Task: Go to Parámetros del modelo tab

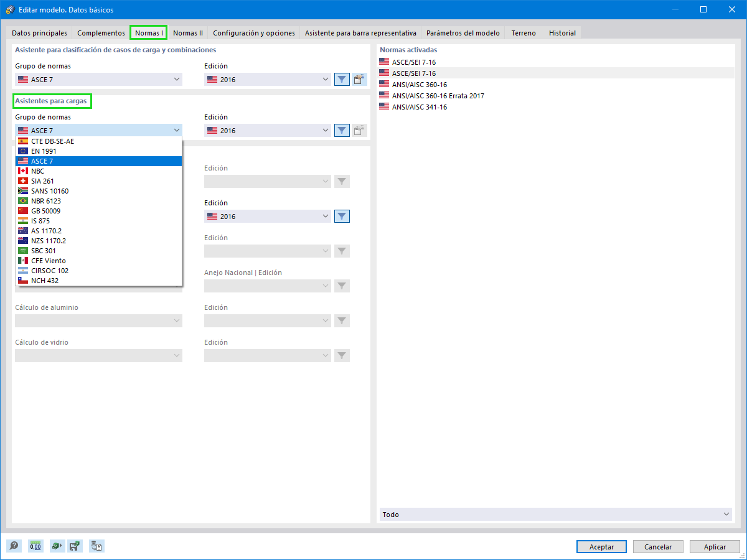Action: pyautogui.click(x=463, y=33)
